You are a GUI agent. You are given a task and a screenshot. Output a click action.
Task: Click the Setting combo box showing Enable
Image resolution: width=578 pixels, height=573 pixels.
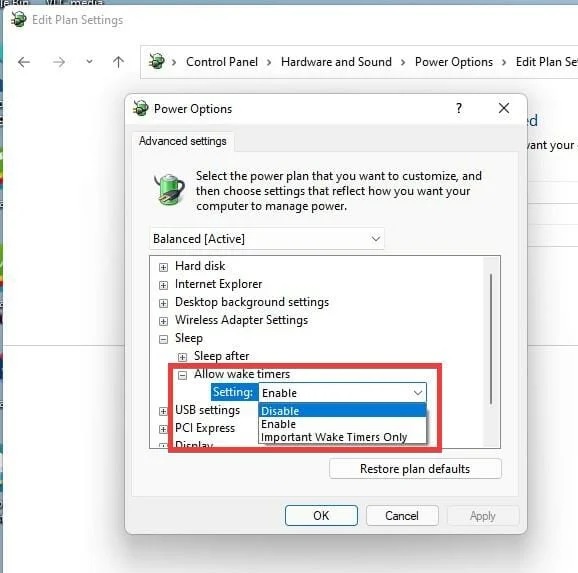click(342, 393)
